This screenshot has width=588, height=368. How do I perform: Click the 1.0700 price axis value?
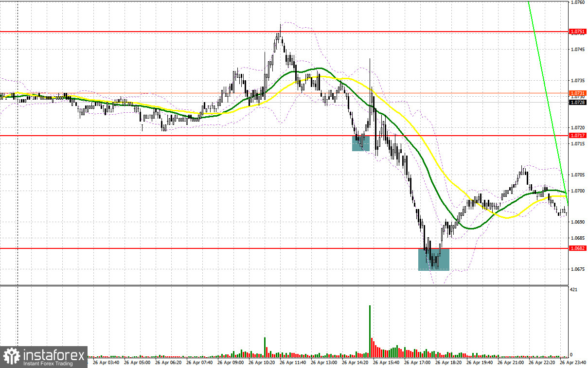coord(578,191)
